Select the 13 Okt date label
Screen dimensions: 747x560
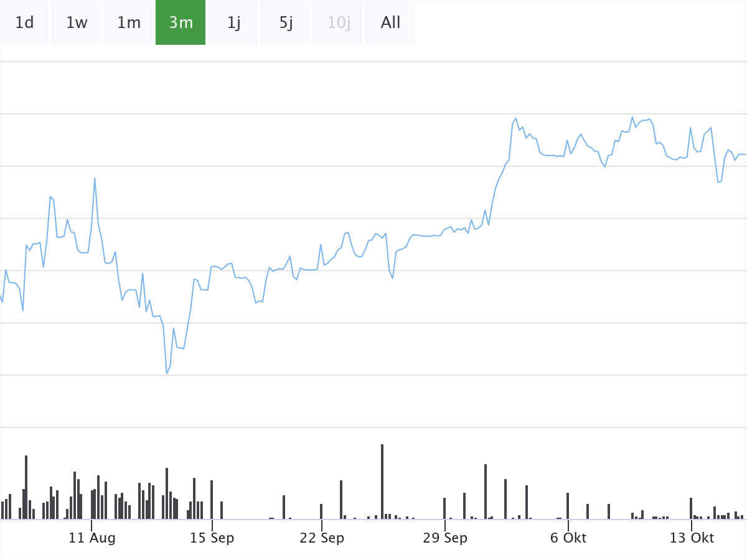[692, 538]
